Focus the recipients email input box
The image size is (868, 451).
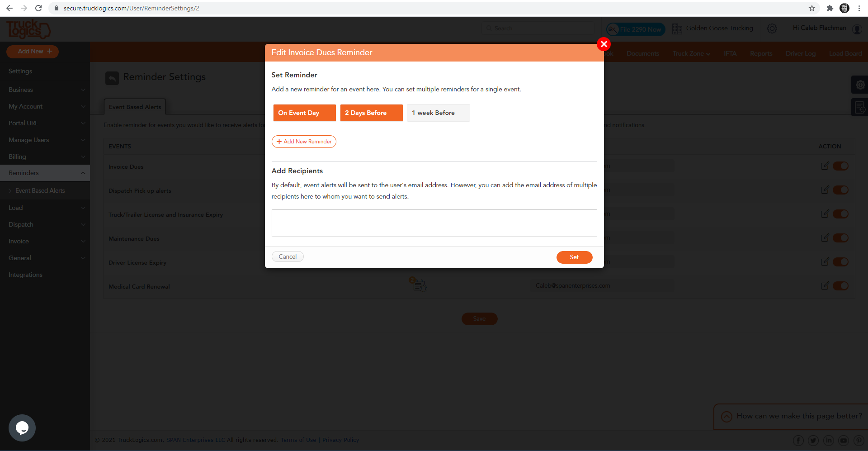tap(434, 223)
